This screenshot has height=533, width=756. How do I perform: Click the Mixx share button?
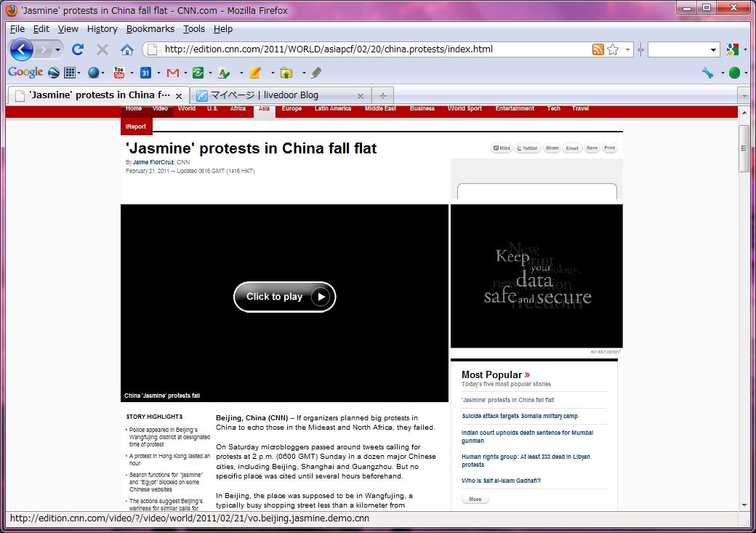(502, 148)
